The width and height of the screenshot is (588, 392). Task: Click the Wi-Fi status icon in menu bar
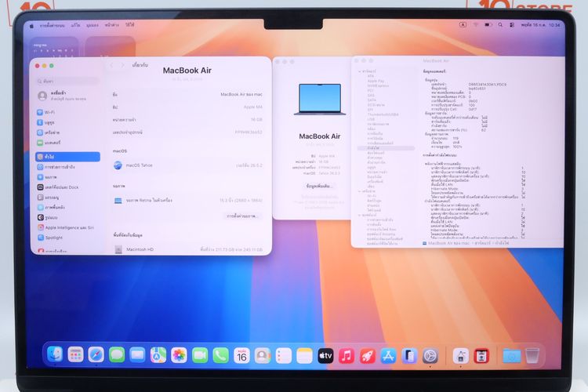click(x=476, y=25)
